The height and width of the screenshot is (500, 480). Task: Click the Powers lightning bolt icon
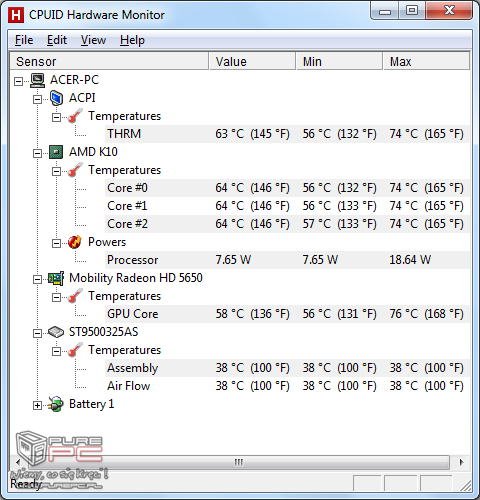75,242
